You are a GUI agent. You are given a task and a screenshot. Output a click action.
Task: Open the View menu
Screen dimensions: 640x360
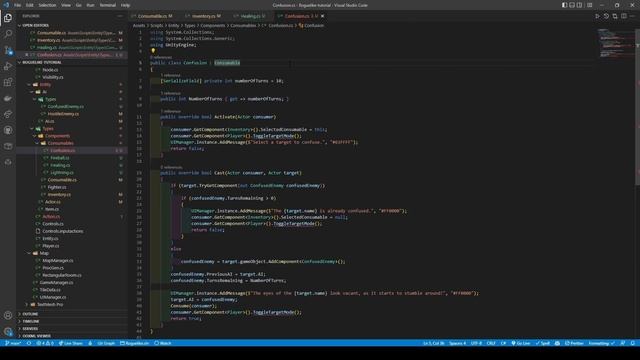pyautogui.click(x=66, y=5)
